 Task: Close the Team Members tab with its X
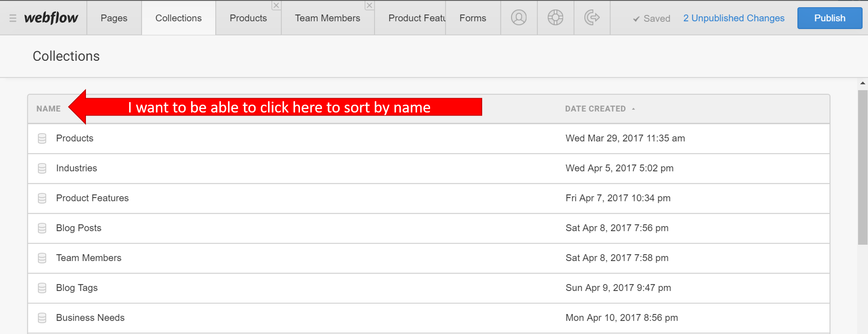click(x=369, y=5)
